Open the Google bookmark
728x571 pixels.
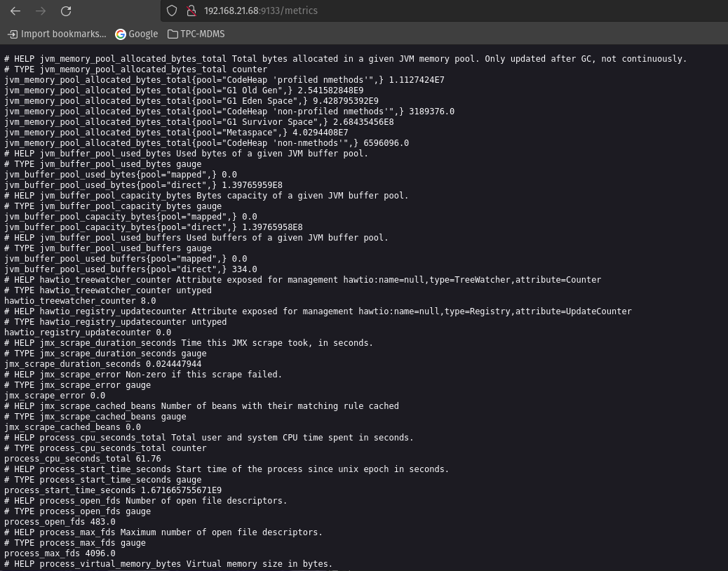coord(137,34)
